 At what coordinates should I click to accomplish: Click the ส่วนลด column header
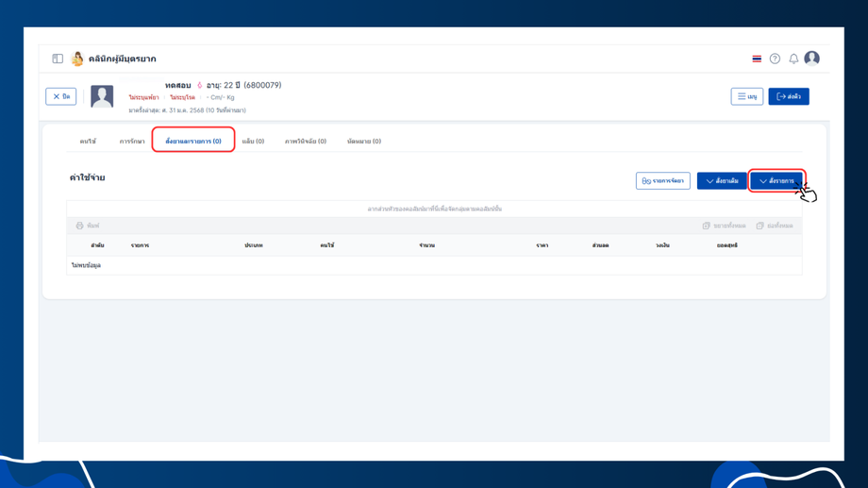coord(601,244)
